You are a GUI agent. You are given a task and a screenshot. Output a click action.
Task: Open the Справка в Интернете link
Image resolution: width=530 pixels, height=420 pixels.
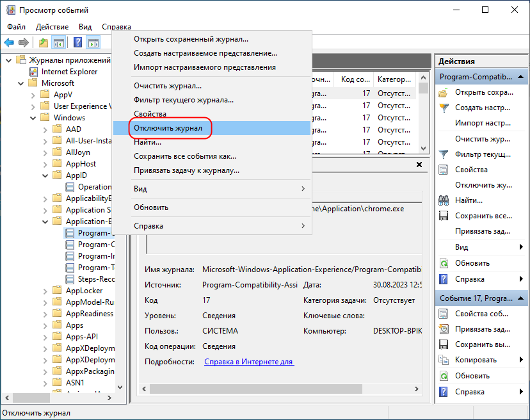248,362
